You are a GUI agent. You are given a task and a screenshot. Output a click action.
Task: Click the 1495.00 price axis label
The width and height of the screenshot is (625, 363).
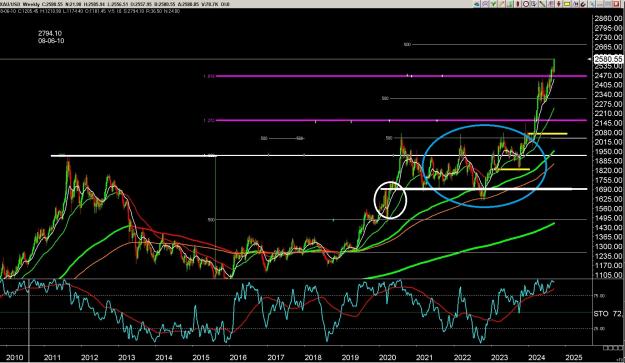[608, 218]
